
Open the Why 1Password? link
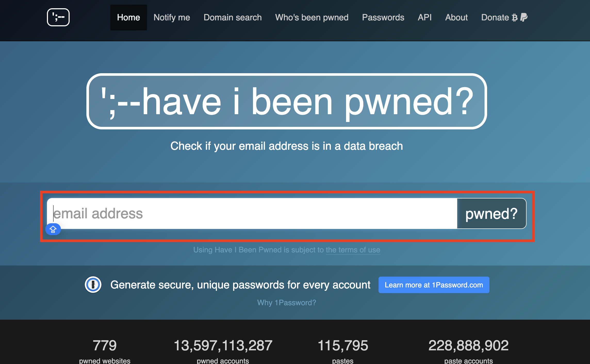click(x=286, y=302)
